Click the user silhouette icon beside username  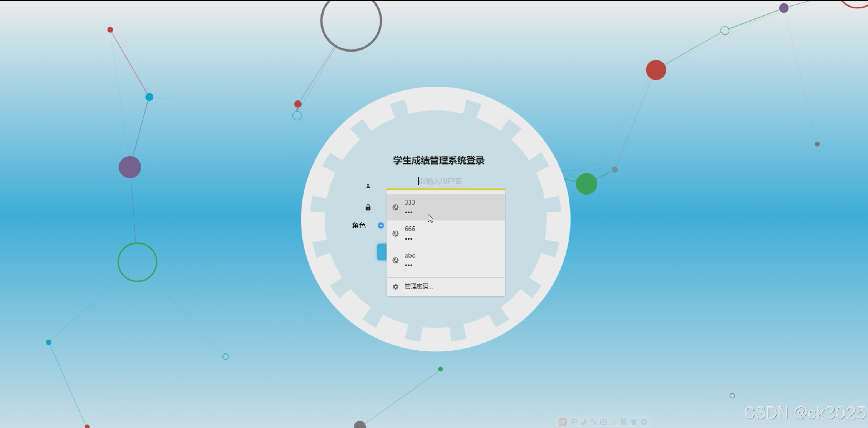click(368, 186)
